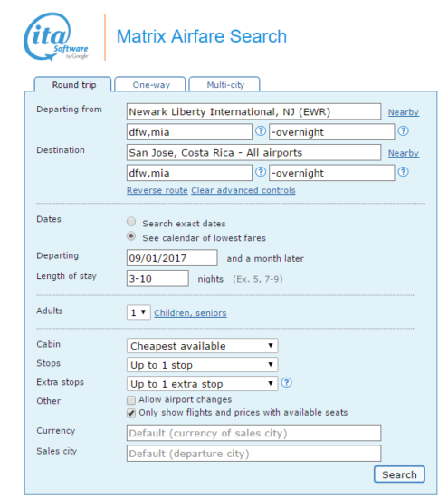448x498 pixels.
Task: Open help icon beside destination extension codes field
Action: [x=404, y=172]
